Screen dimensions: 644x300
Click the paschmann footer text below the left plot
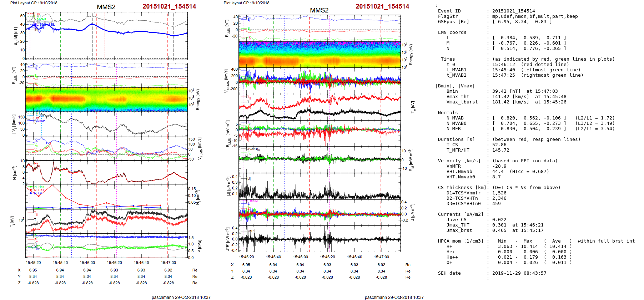click(181, 297)
